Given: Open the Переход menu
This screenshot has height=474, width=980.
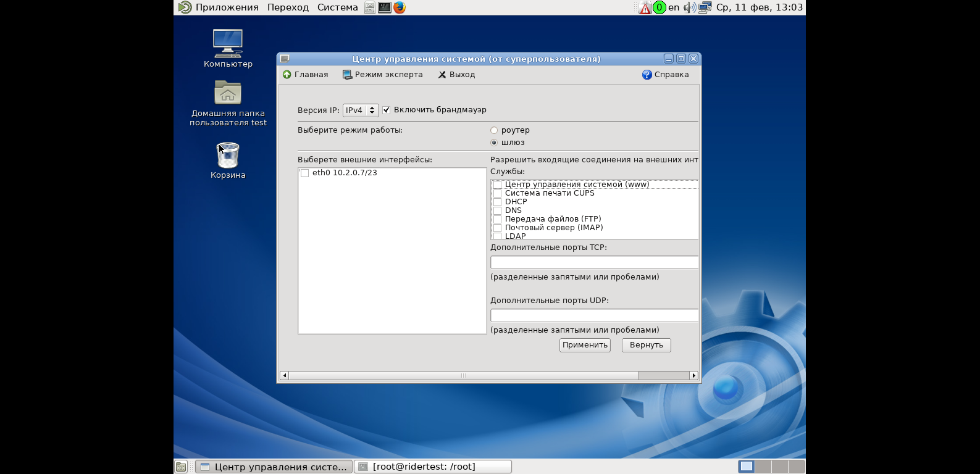Looking at the screenshot, I should [x=288, y=7].
